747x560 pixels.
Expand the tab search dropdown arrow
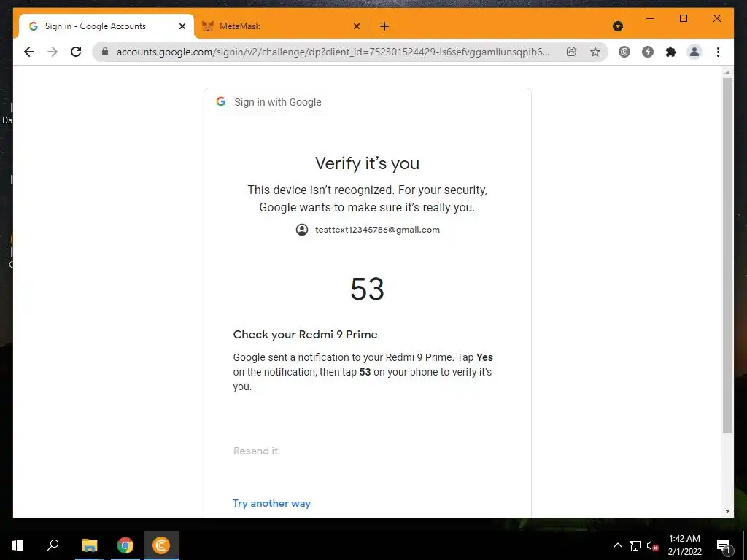pyautogui.click(x=618, y=26)
